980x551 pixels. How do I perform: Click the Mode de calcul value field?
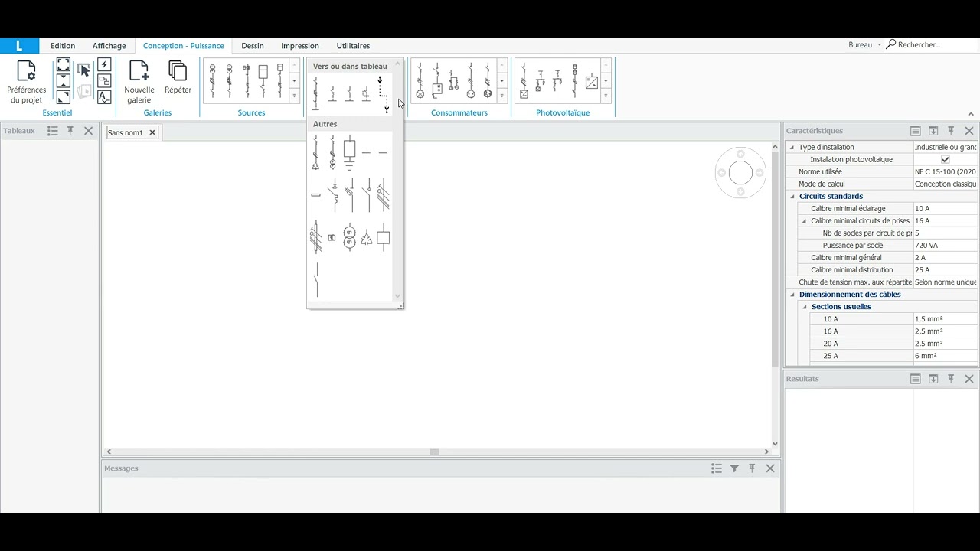pos(946,184)
